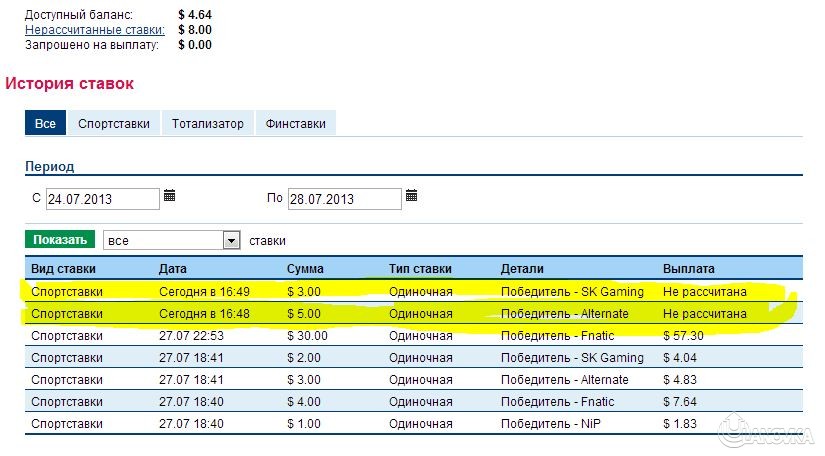The image size is (825, 456).
Task: Click the 'Период' section label
Action: click(49, 167)
